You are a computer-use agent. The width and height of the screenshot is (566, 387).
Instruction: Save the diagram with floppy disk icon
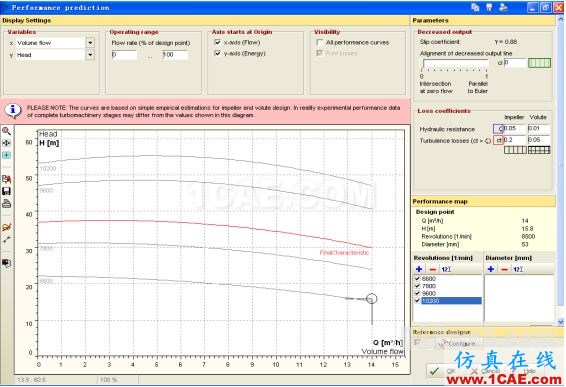6,191
